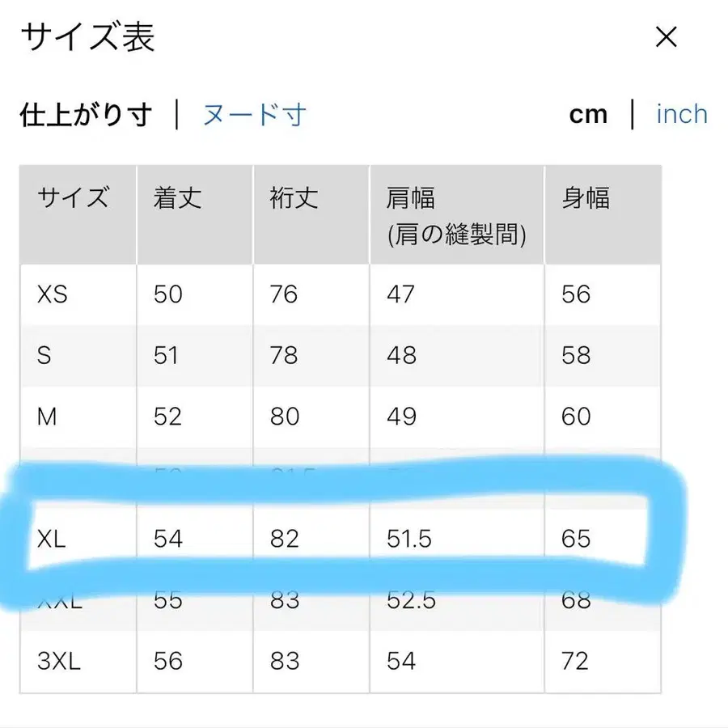Click the highlighted XL size row
The height and width of the screenshot is (728, 728).
(x=49, y=539)
